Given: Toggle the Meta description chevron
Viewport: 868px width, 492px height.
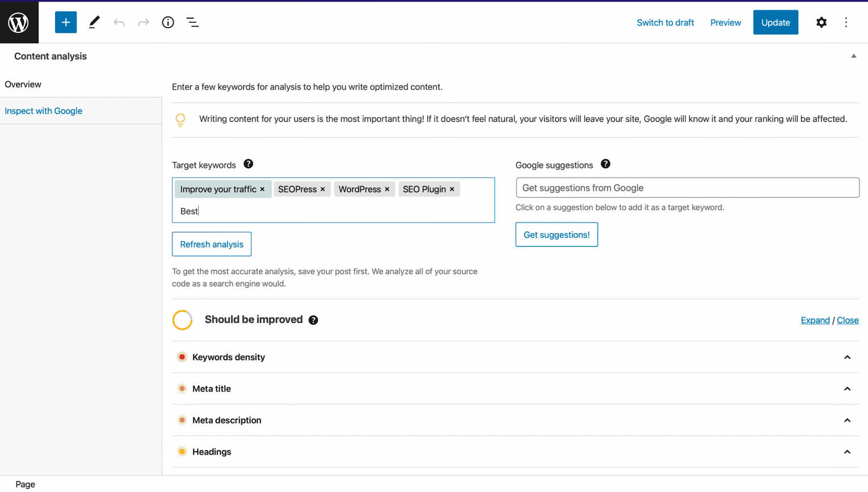Looking at the screenshot, I should click(x=847, y=420).
